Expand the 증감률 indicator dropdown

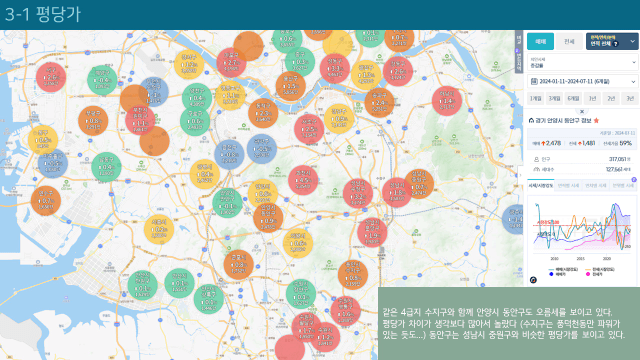coord(582,62)
